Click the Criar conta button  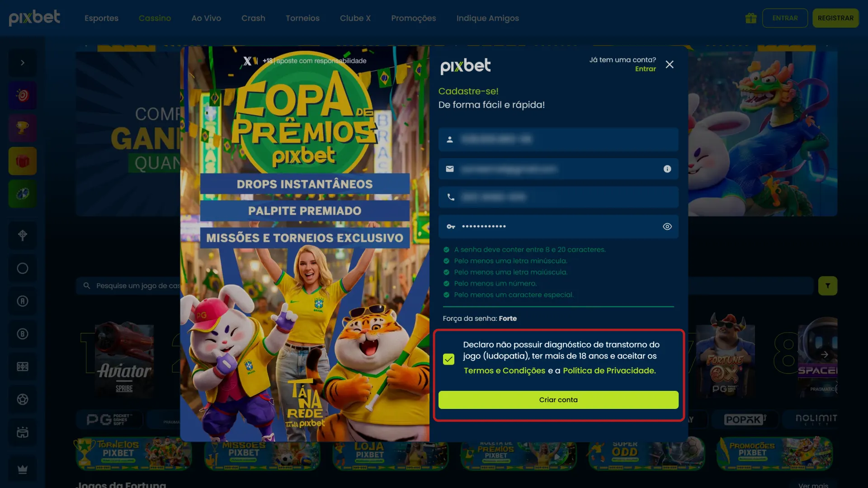[x=558, y=400]
